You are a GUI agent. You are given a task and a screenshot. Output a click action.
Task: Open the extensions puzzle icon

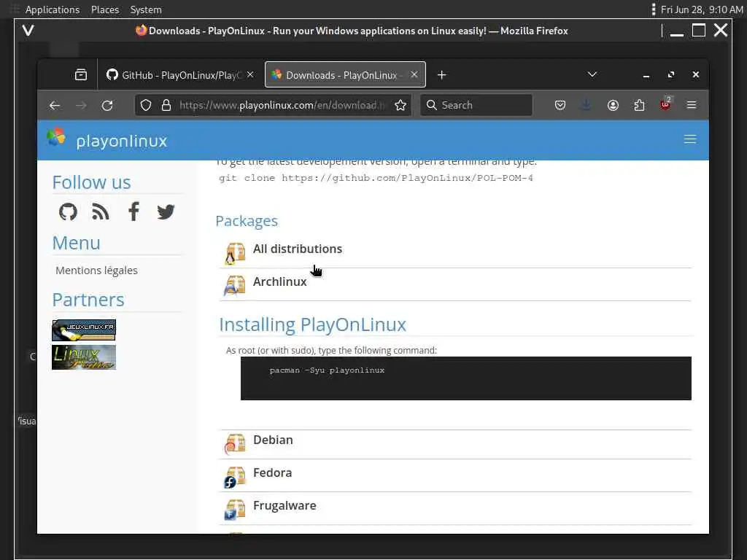point(639,105)
